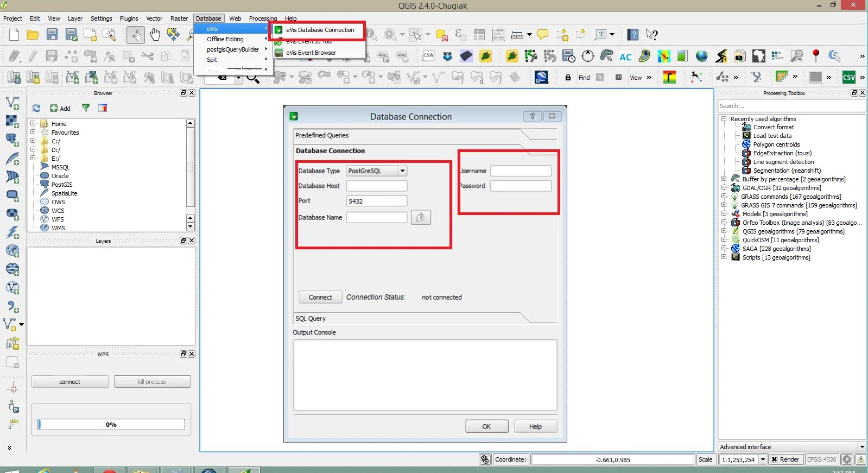This screenshot has width=868, height=473.
Task: Toggle the padlock icon beside Find
Action: 568,78
